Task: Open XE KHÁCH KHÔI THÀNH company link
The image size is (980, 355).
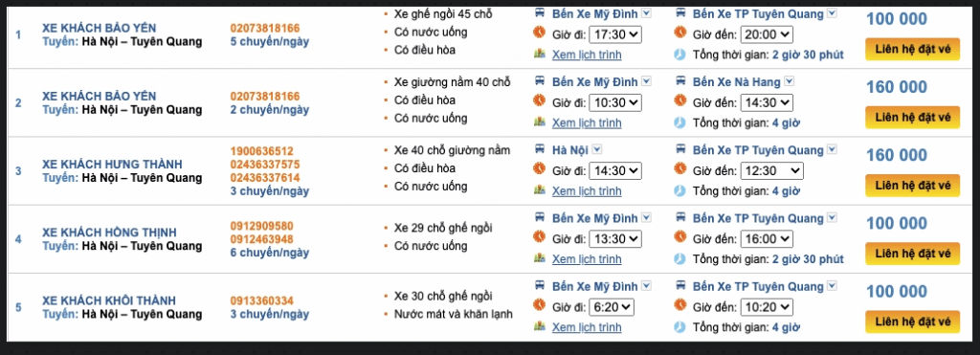Action: [109, 300]
